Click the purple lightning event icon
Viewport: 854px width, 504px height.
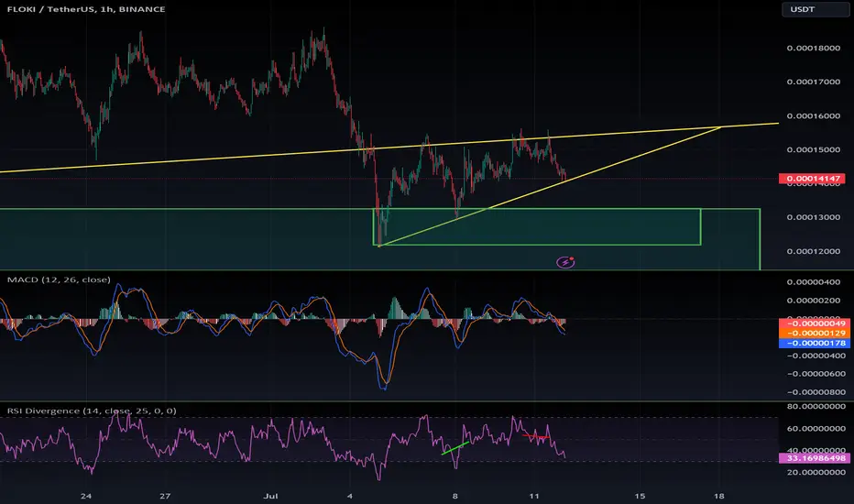[x=565, y=263]
